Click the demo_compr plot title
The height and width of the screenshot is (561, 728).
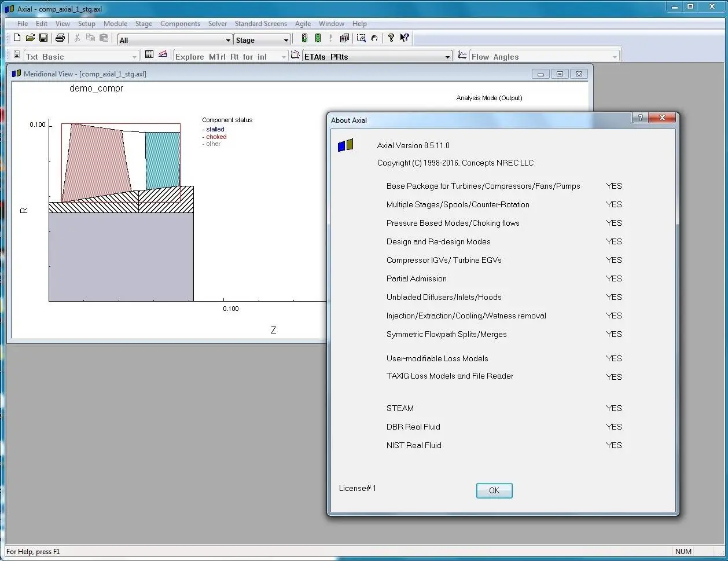coord(96,89)
